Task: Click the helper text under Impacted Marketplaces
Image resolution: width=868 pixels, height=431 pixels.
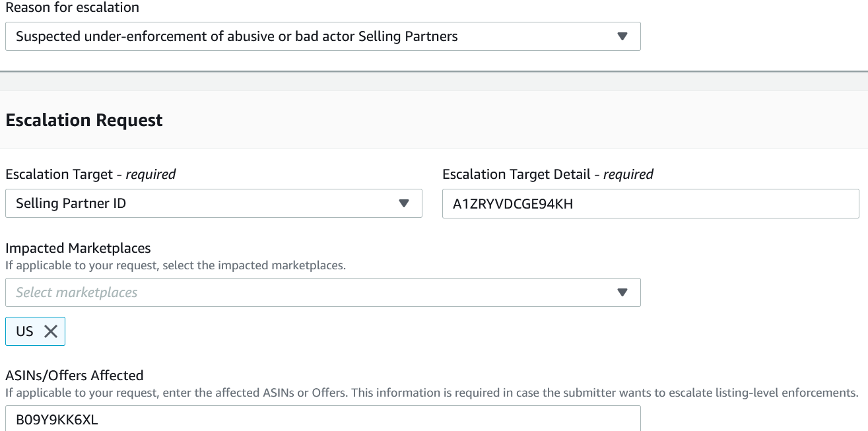Action: 176,265
